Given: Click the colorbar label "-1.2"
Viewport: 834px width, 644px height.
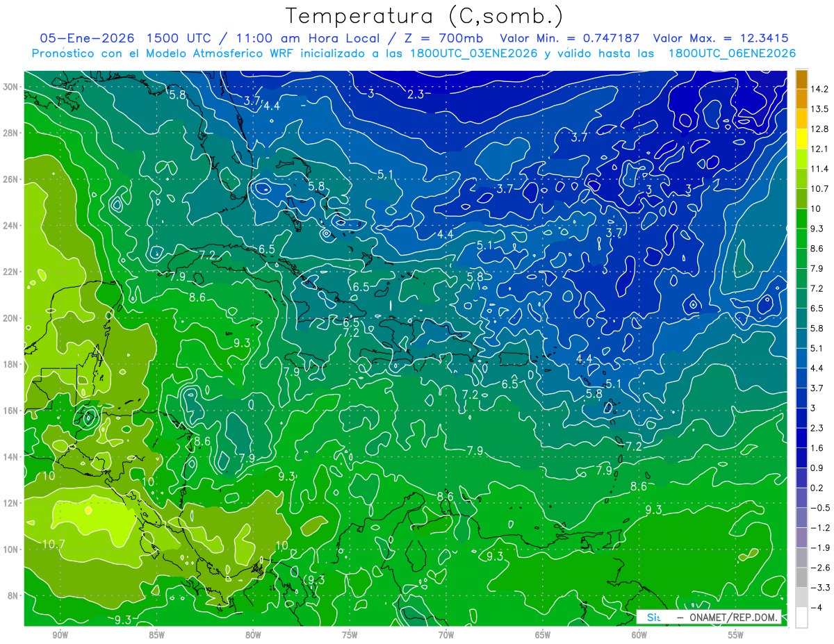Looking at the screenshot, I should click(x=819, y=528).
